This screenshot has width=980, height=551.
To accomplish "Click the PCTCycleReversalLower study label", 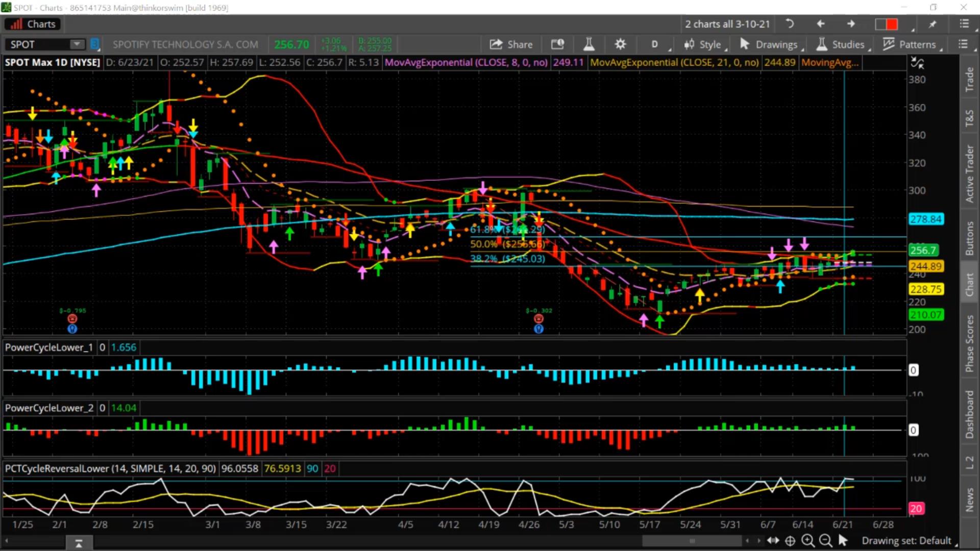I will tap(110, 468).
